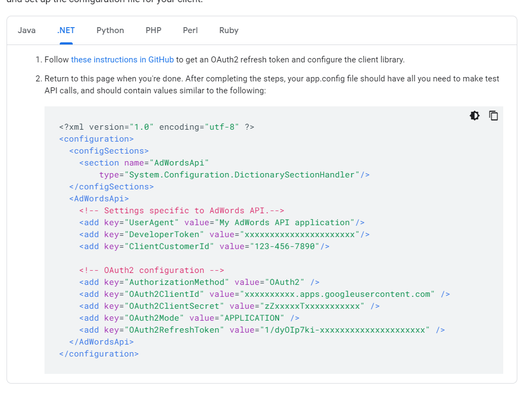Image resolution: width=532 pixels, height=401 pixels.
Task: Show the Perl code sample tab
Action: tap(191, 30)
